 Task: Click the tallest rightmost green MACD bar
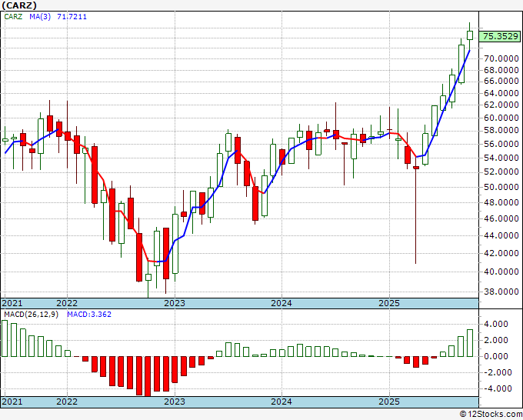[x=470, y=343]
